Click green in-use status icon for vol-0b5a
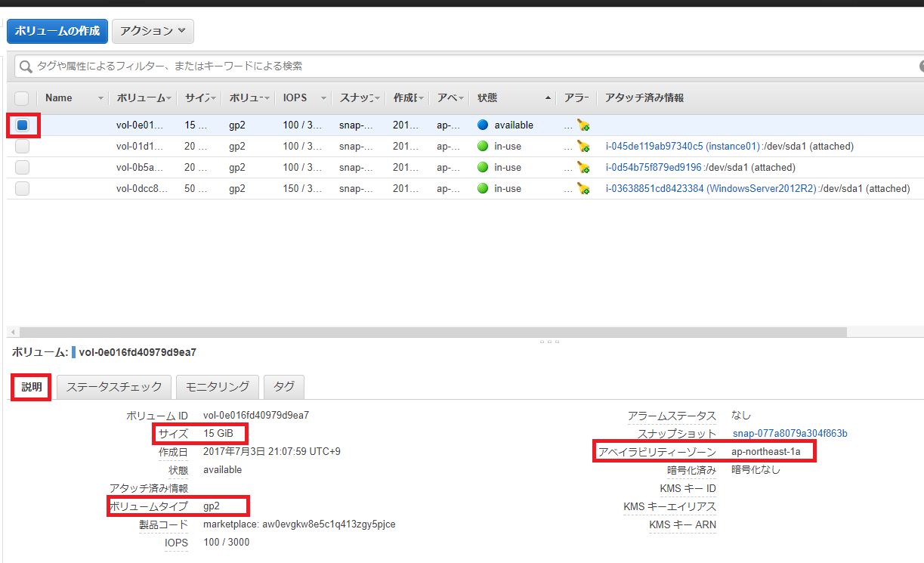The width and height of the screenshot is (924, 563). pyautogui.click(x=483, y=168)
